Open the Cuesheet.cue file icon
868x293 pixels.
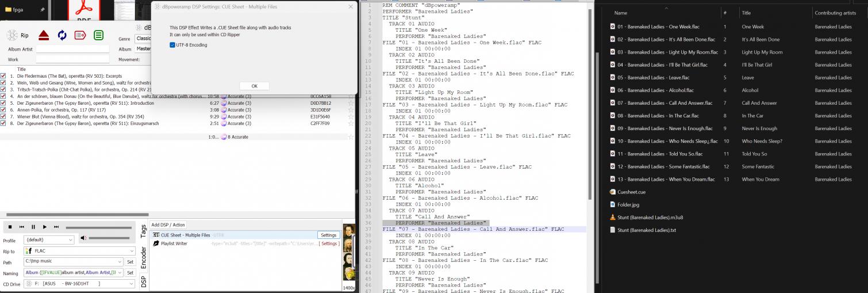[x=613, y=192]
